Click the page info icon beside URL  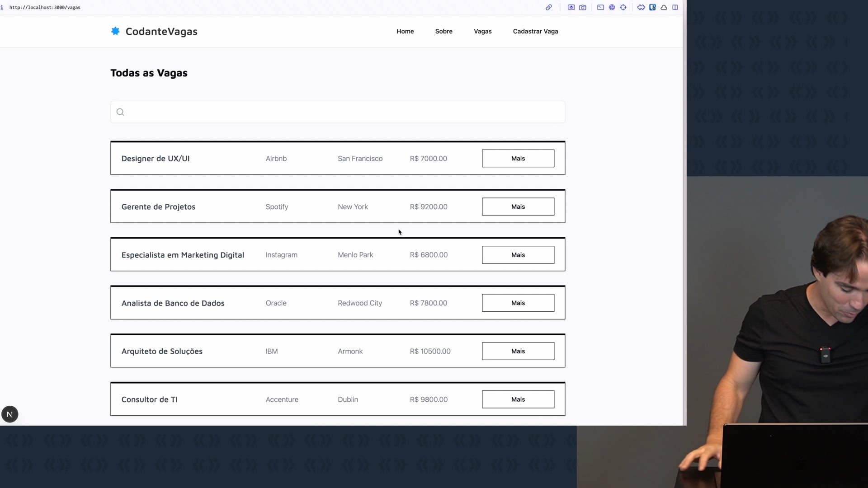tap(2, 7)
